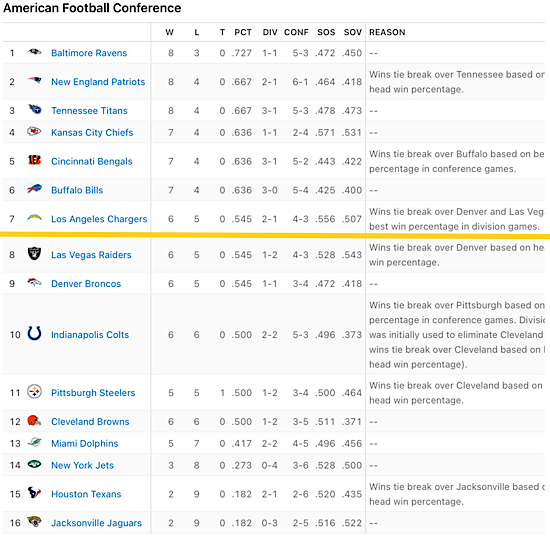Click the SOS column header

[x=326, y=32]
